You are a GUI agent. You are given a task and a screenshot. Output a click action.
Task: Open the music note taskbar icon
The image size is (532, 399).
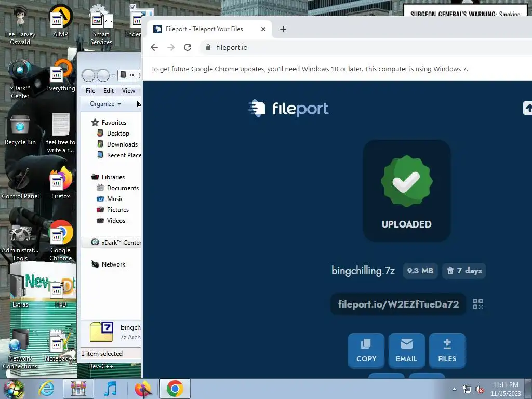(x=110, y=389)
